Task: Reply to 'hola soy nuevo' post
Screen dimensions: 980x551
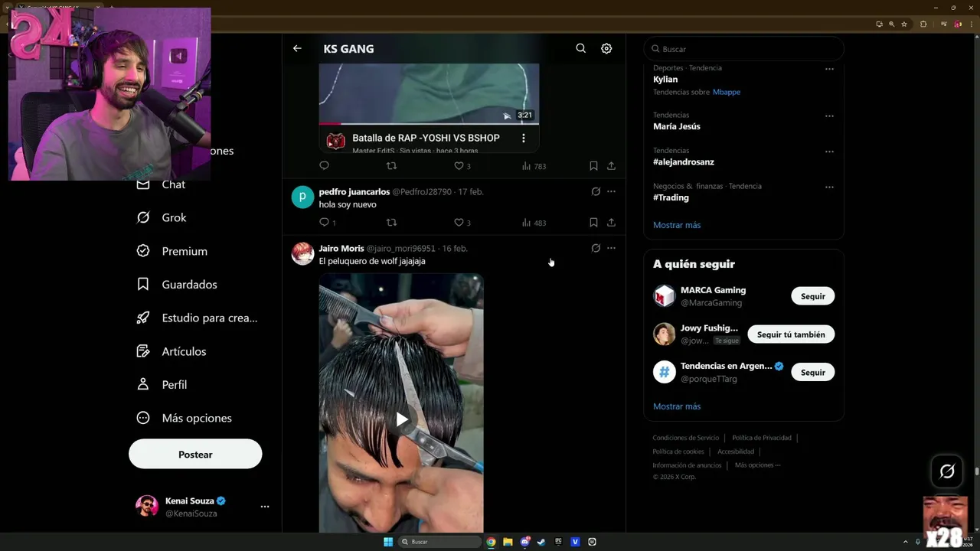Action: pyautogui.click(x=327, y=222)
